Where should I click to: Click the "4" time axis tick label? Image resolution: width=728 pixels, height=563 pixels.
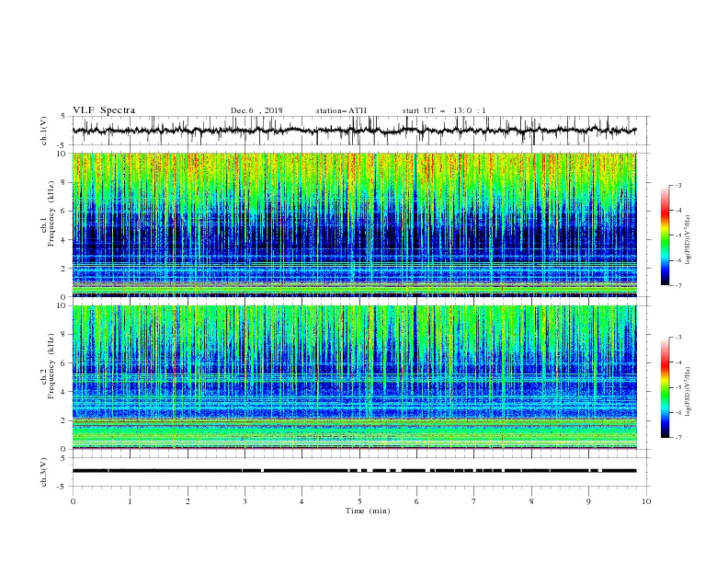coord(302,501)
